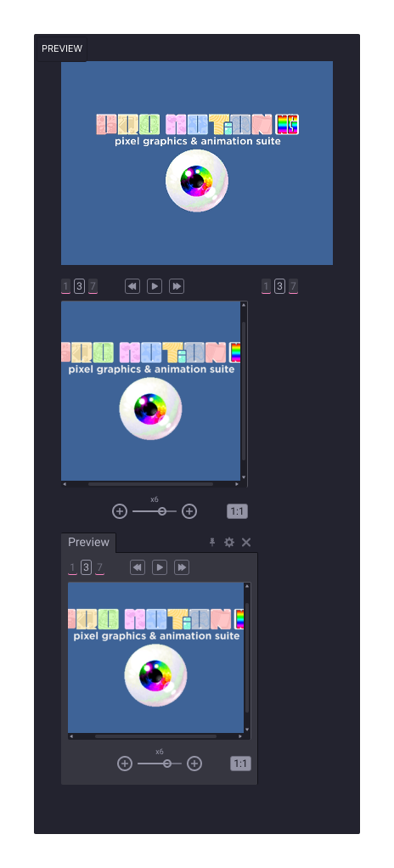Select toggle 1 inside the tabbed Preview panel
Screen dimensions: 394x868
[x=72, y=567]
